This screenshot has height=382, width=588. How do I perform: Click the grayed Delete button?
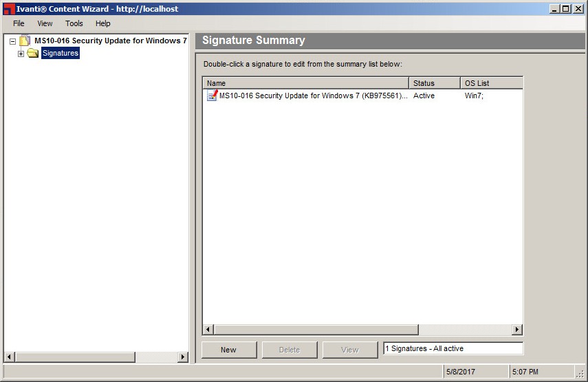pos(290,350)
